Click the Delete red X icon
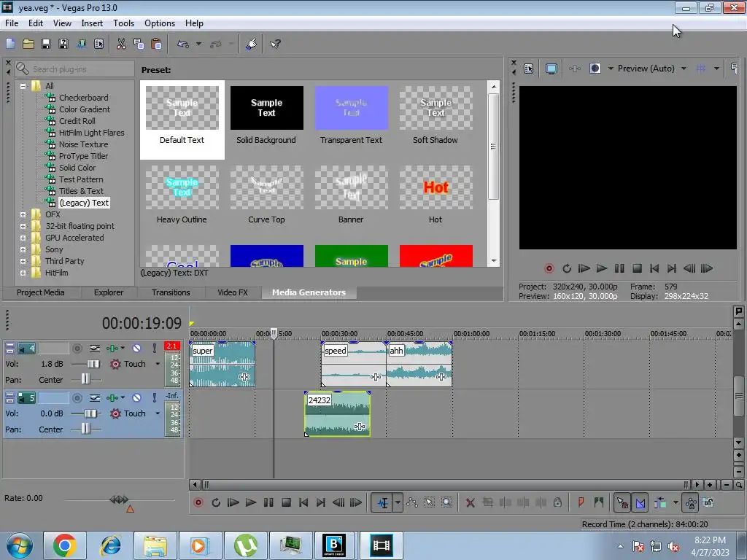The width and height of the screenshot is (747, 560). (x=471, y=502)
